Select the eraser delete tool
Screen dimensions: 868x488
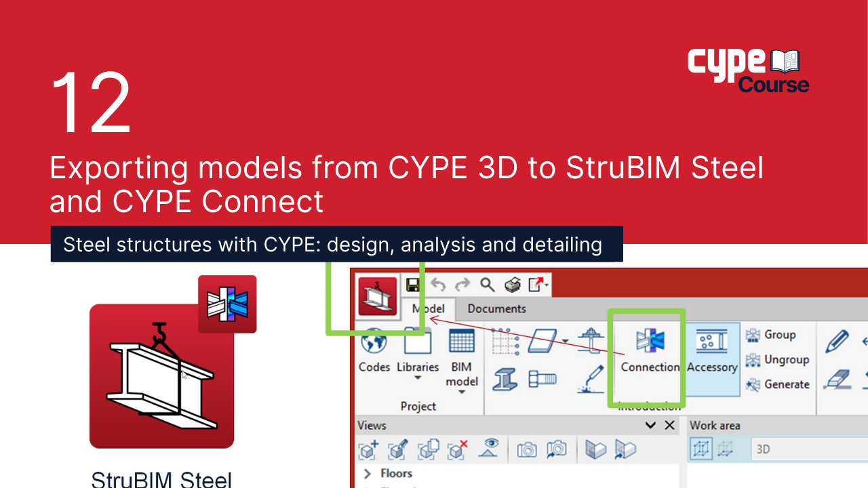(837, 379)
